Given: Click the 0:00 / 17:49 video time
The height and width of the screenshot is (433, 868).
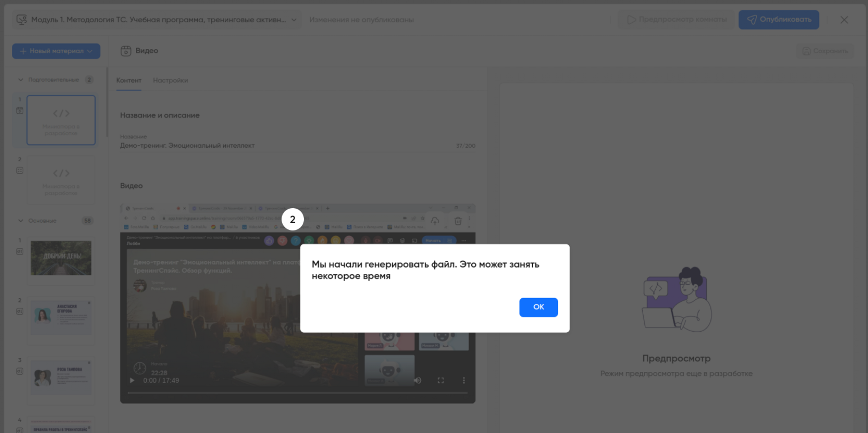Looking at the screenshot, I should click(161, 380).
